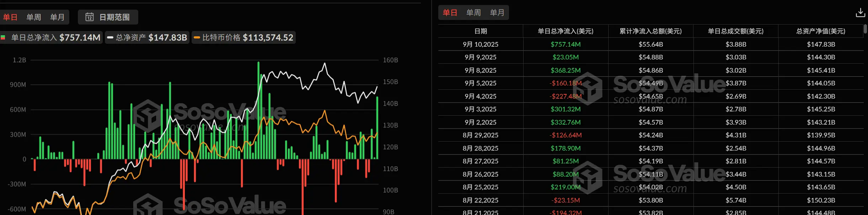Click the 9月 3,2025 date cell

481,109
